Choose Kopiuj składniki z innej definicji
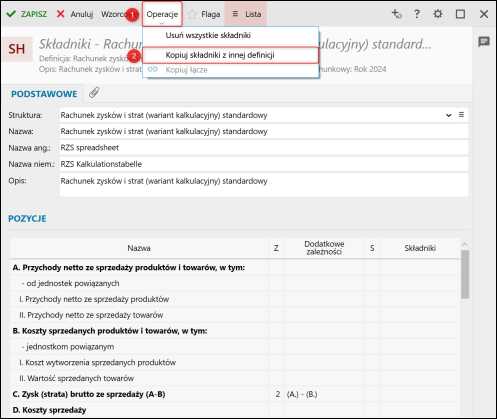Screen dimensions: 497x419 [x=220, y=55]
